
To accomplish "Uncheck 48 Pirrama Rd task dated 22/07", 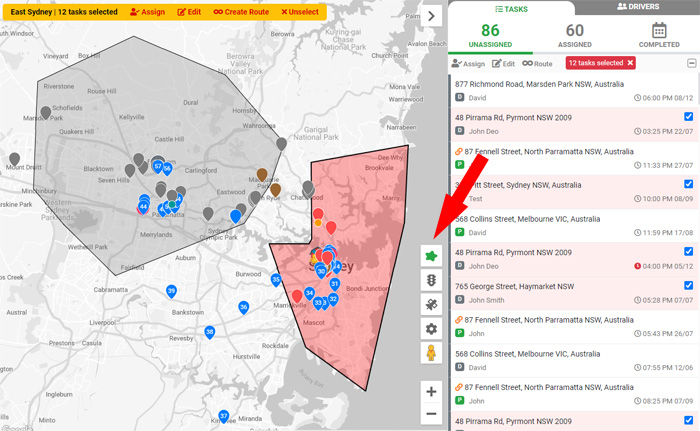I will 688,117.
